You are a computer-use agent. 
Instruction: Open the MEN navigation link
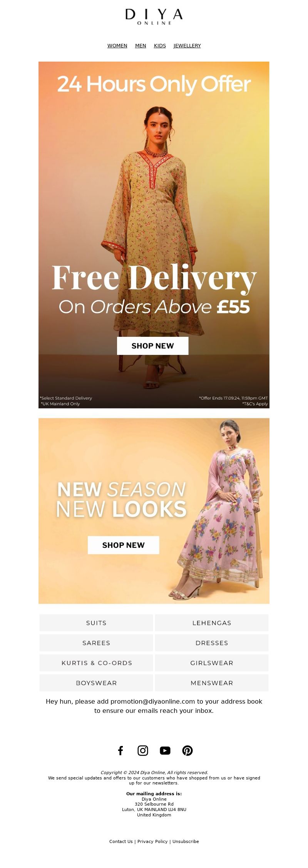tap(141, 45)
